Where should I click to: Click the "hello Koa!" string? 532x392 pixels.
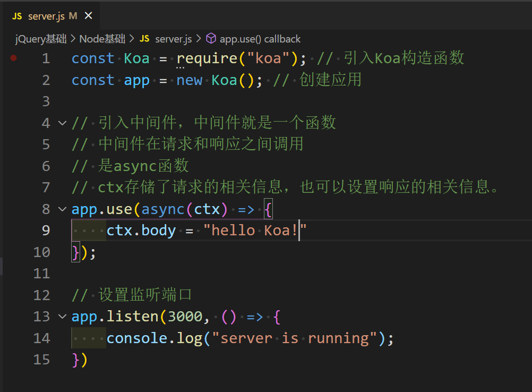click(255, 231)
